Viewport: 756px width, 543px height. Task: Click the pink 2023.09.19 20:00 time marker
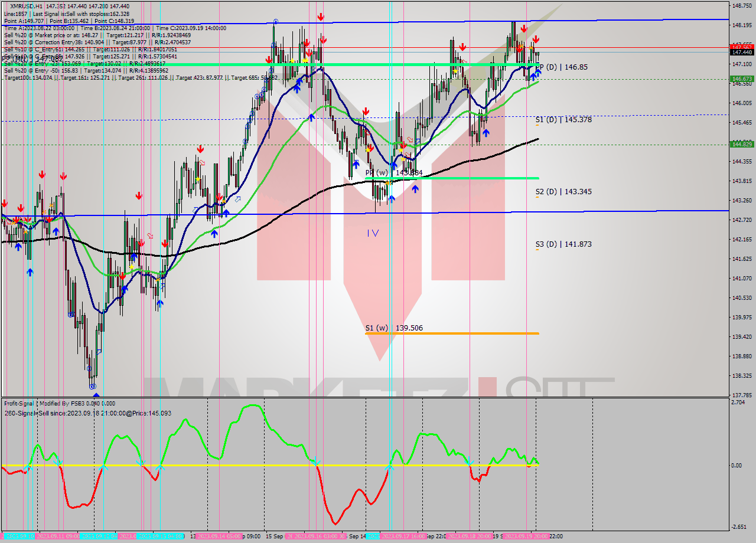point(526,537)
